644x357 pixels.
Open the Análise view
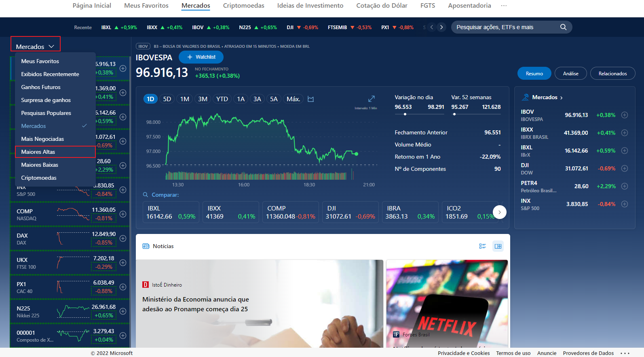click(570, 73)
